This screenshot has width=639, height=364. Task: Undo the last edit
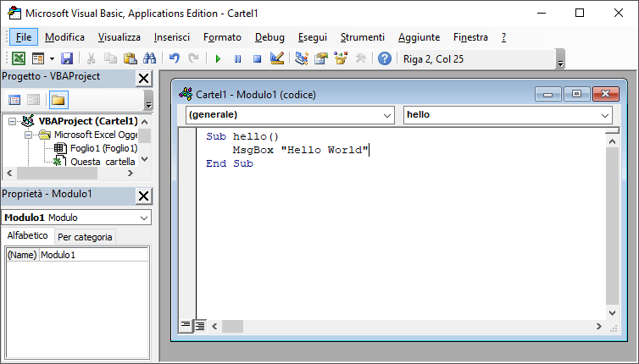[x=175, y=58]
